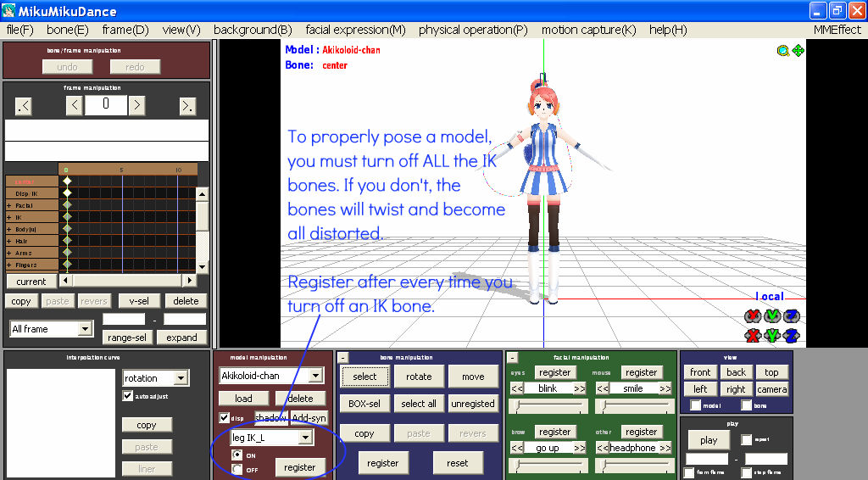Click the lower green Y axis move icon
This screenshot has height=480, width=868.
click(772, 336)
